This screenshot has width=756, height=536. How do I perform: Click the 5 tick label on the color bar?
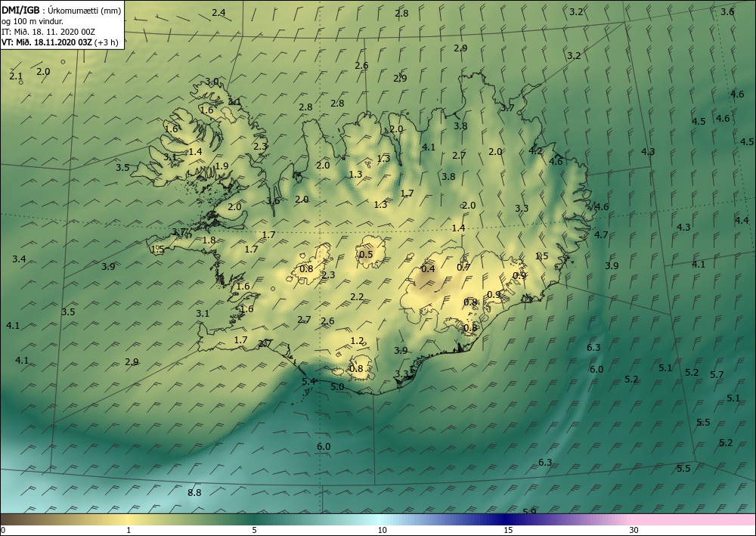pos(254,531)
